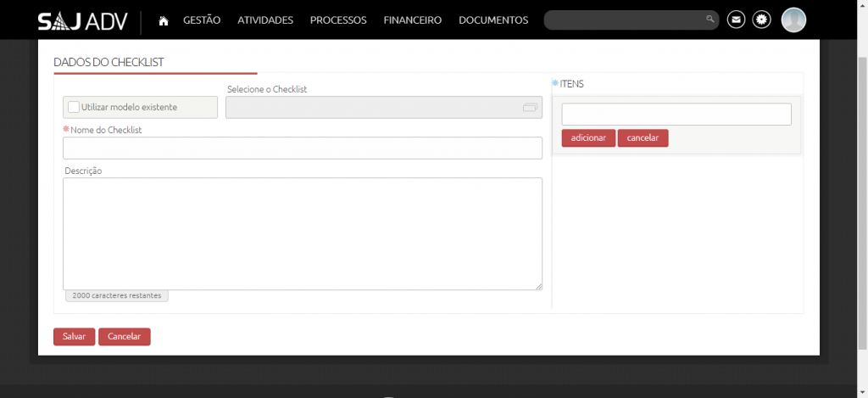The width and height of the screenshot is (868, 398).
Task: Focus the Nome do Checklist field
Action: (303, 148)
